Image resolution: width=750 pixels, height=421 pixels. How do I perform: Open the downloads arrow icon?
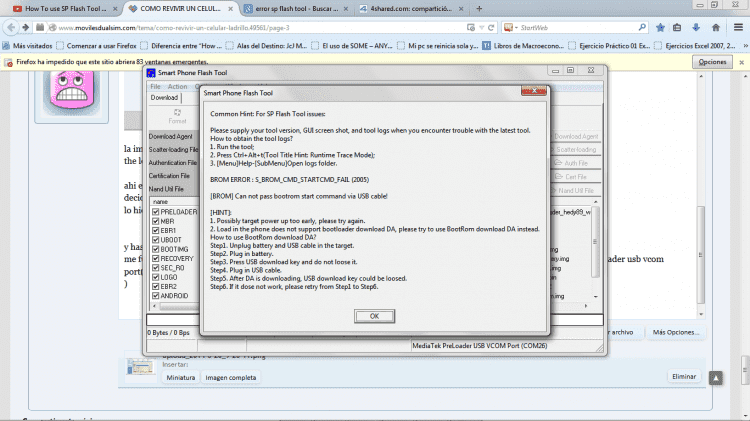tap(696, 28)
